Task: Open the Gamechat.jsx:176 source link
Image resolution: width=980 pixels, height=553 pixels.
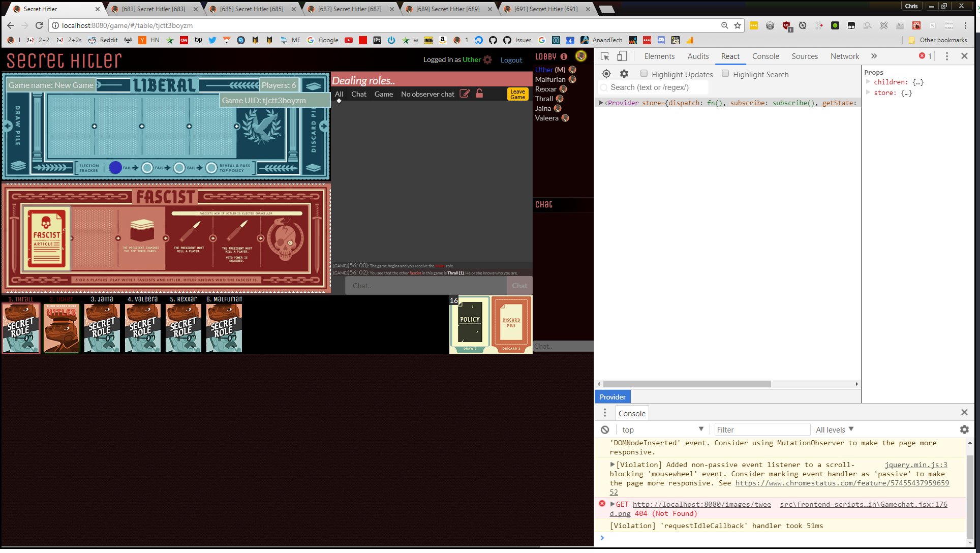Action: pos(864,504)
